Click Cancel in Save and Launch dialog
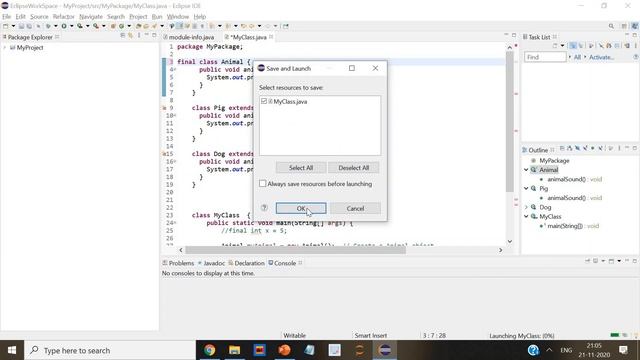 pos(355,208)
